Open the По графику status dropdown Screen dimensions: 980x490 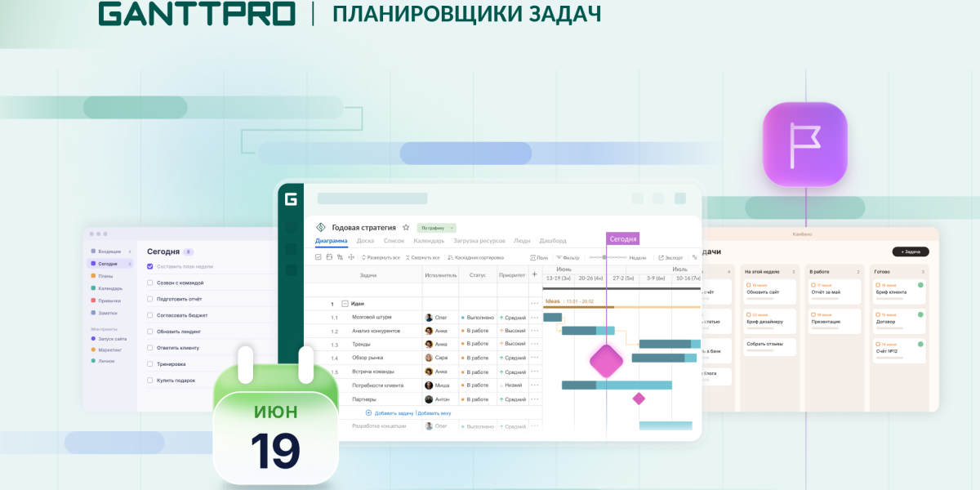point(436,228)
